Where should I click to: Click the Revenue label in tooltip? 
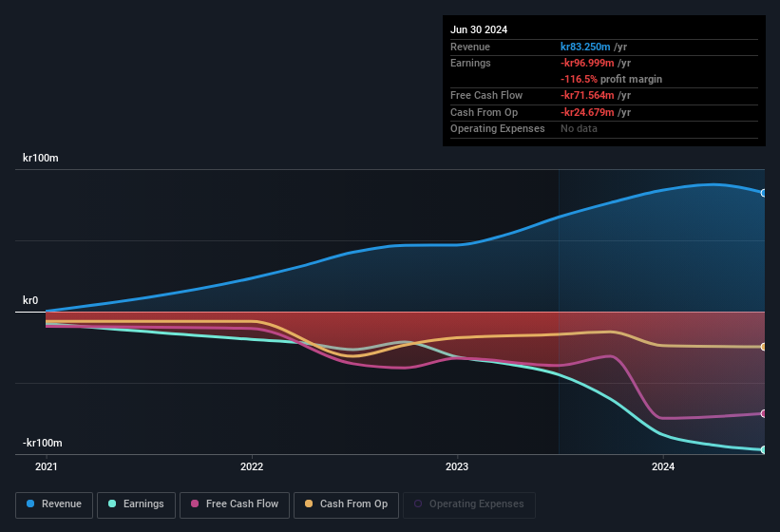tap(470, 47)
